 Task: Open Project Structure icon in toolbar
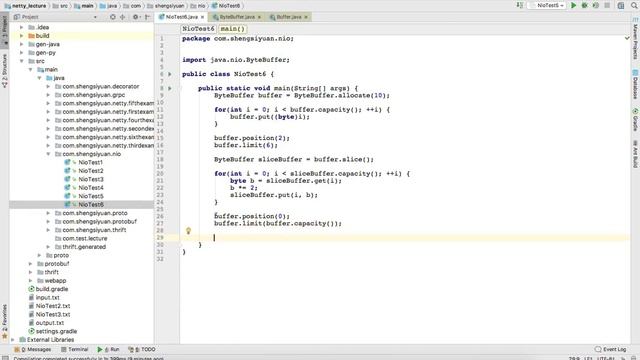click(x=621, y=5)
